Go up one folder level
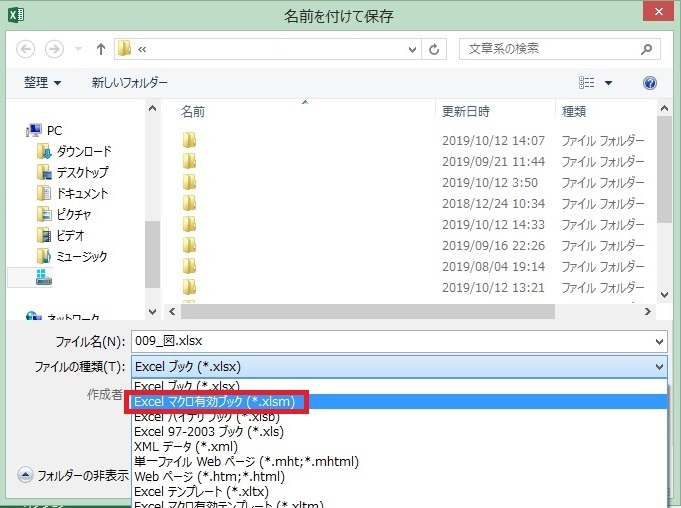 coord(101,49)
